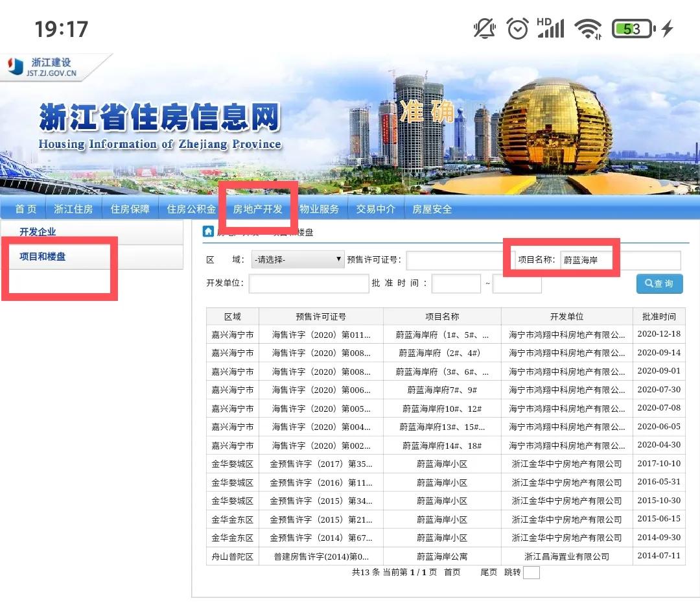Expand the 区域 -请选择- dropdown
The height and width of the screenshot is (607, 700).
(297, 259)
